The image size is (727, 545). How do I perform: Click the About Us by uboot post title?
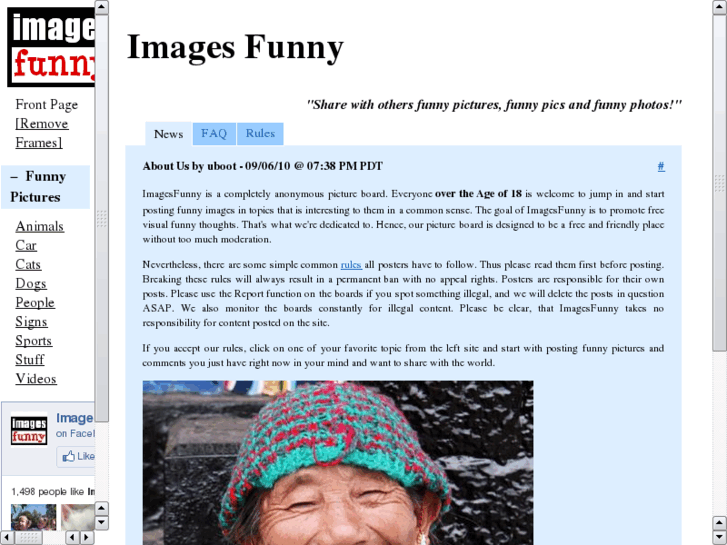pos(262,166)
